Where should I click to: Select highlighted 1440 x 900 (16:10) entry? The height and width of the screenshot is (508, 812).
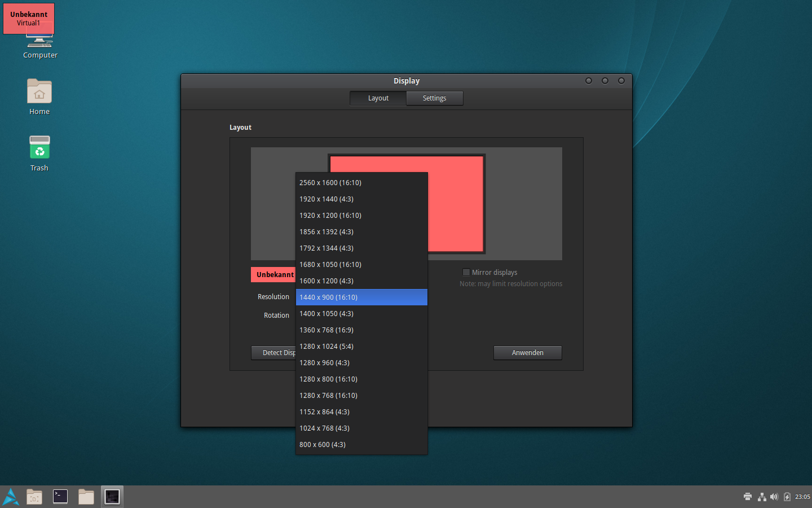click(361, 297)
